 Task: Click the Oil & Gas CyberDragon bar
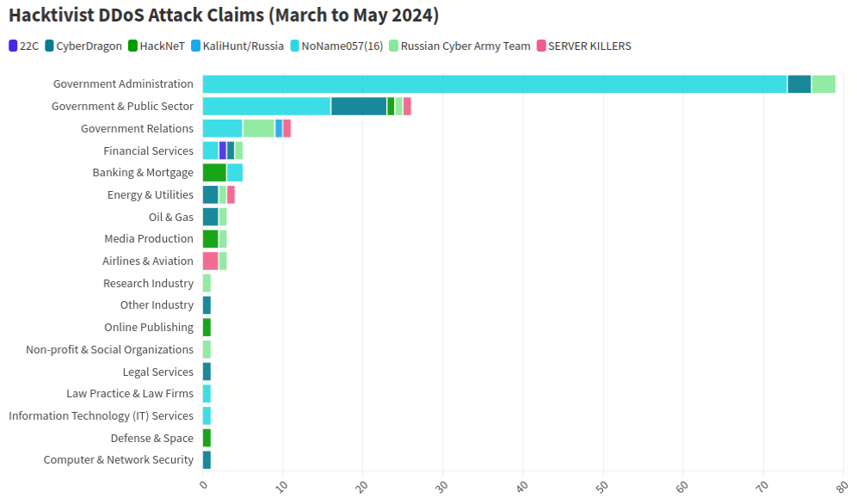211,217
